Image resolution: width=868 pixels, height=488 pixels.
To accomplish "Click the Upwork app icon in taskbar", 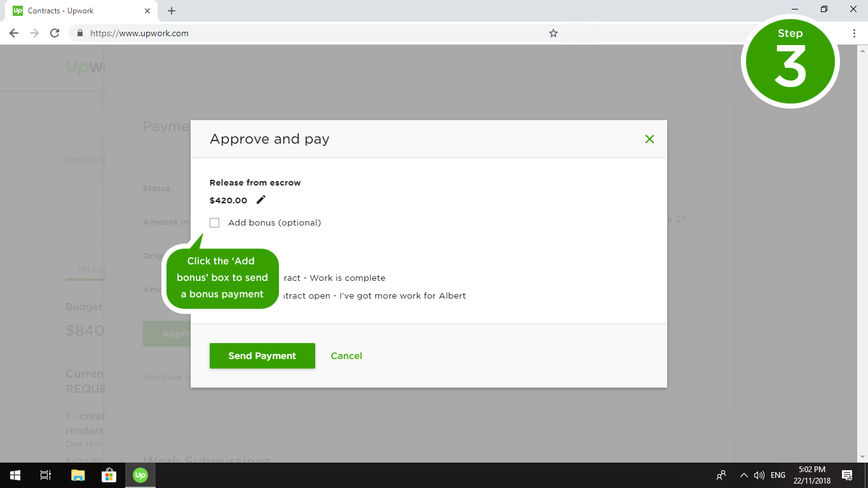I will tap(140, 475).
